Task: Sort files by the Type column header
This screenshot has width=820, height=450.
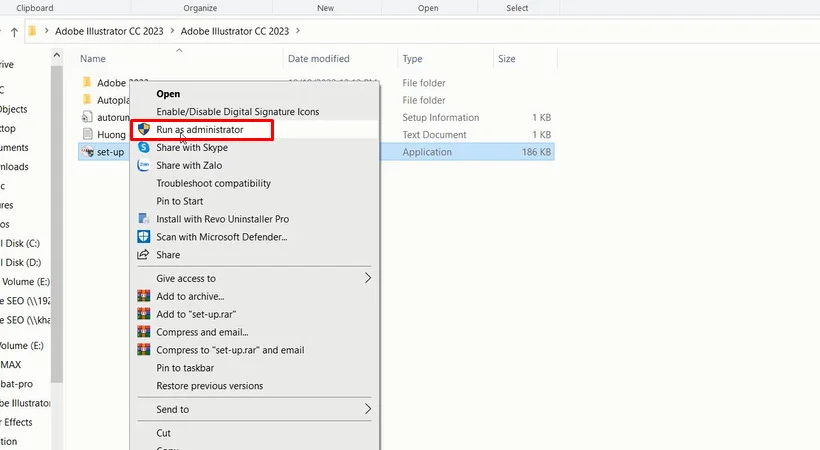Action: pos(412,59)
